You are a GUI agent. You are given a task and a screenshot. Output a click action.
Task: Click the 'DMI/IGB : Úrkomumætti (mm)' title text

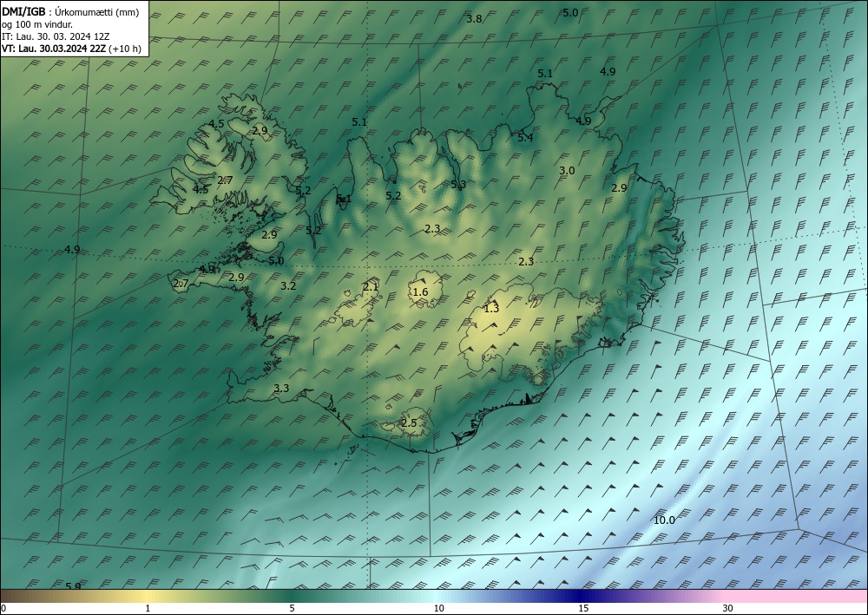[x=70, y=13]
